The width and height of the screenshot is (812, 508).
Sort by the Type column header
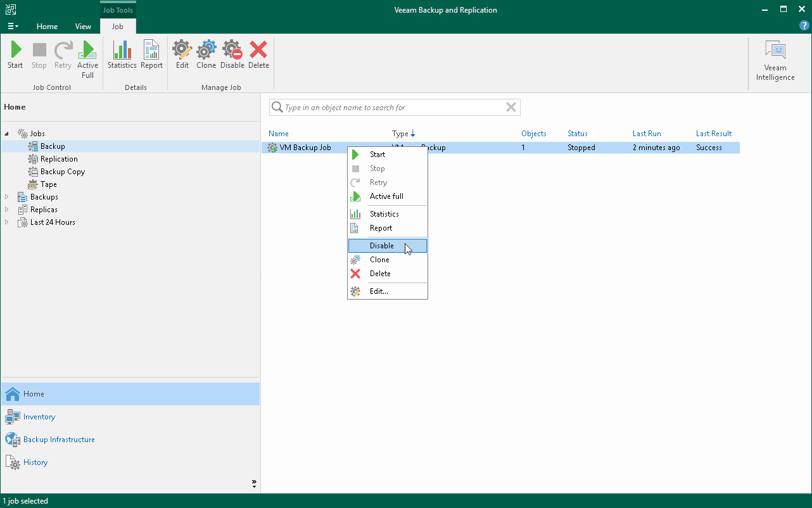[x=403, y=134]
